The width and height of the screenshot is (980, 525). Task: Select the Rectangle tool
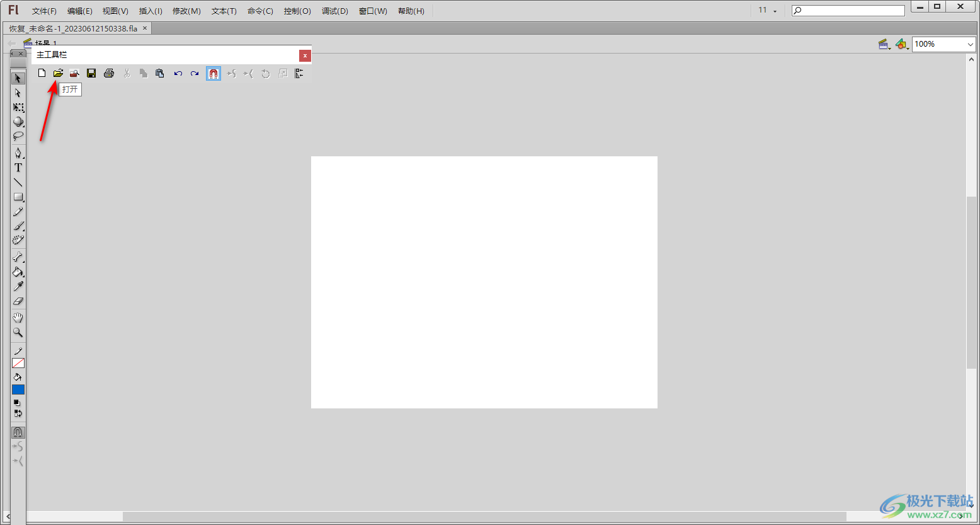[x=18, y=197]
